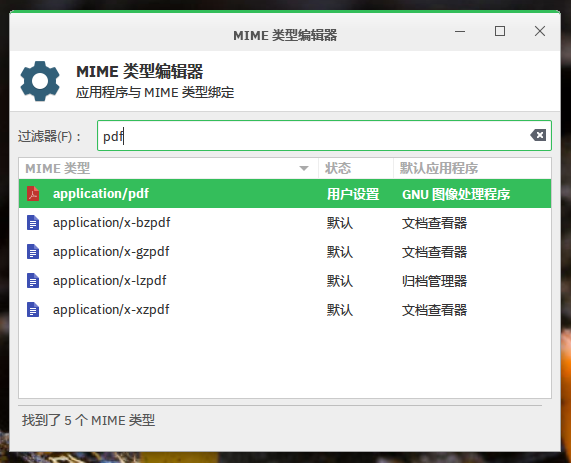This screenshot has height=463, width=571.
Task: Click the document icon for application/x-gzpdf
Action: click(33, 252)
